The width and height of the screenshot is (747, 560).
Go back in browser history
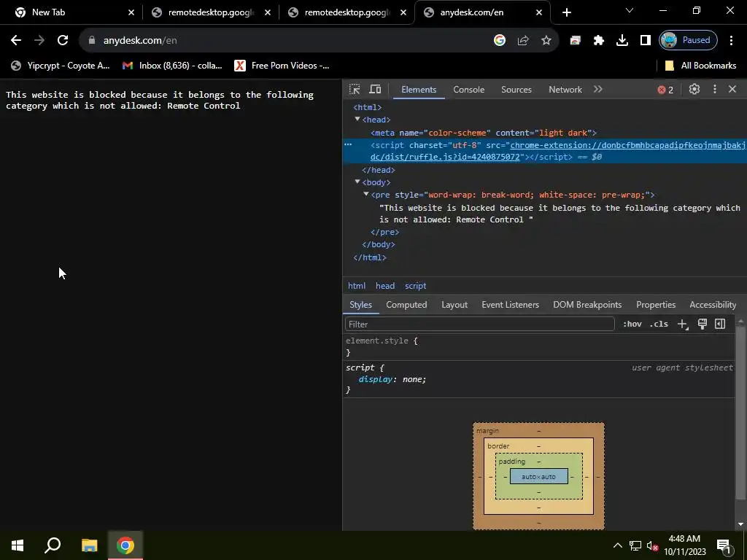pos(16,41)
